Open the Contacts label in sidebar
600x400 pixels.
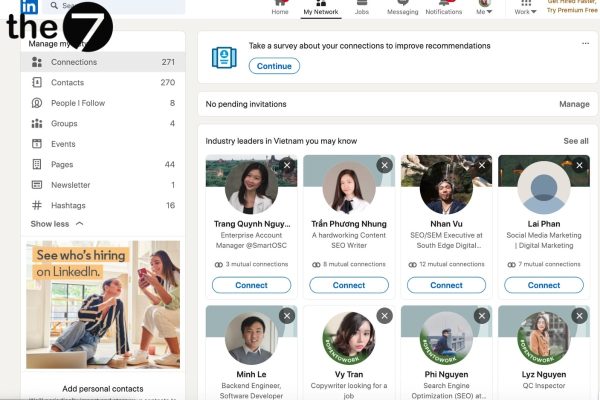[67, 82]
